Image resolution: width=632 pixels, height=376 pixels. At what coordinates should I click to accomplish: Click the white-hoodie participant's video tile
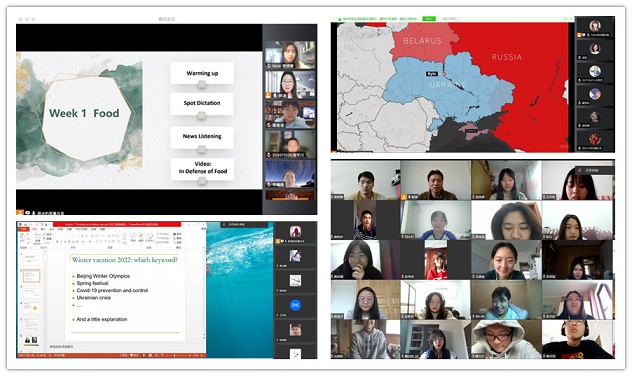(506, 339)
